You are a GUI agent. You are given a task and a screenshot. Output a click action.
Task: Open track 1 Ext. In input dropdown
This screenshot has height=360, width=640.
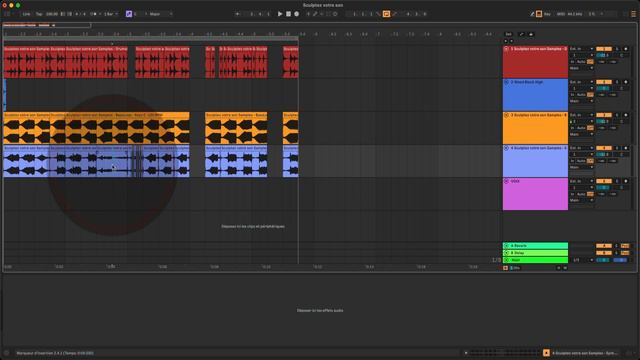(582, 49)
